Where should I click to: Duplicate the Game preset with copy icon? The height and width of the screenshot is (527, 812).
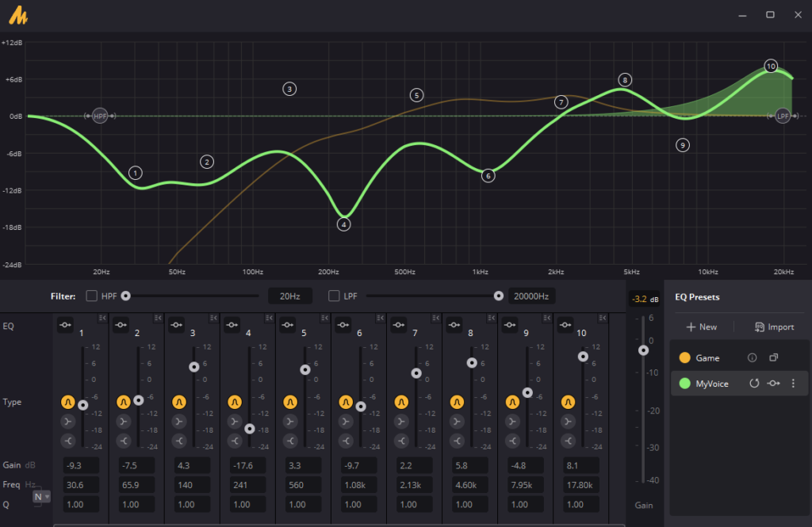(x=774, y=358)
